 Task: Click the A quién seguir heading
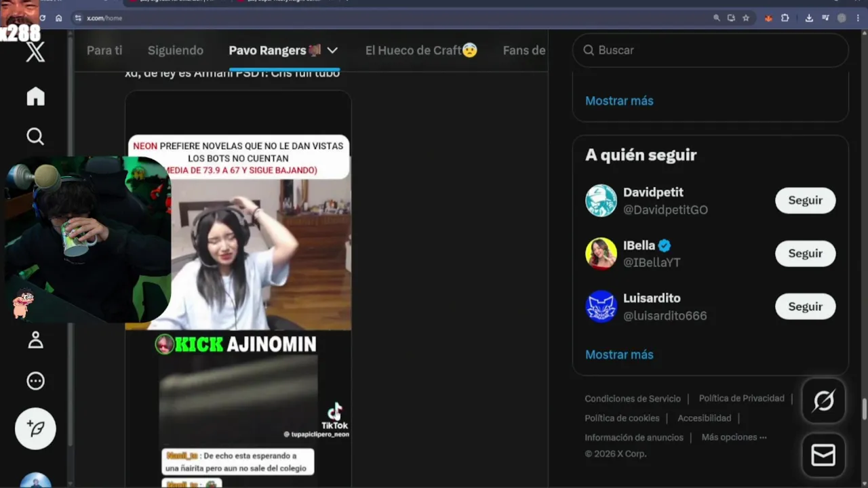pos(641,155)
